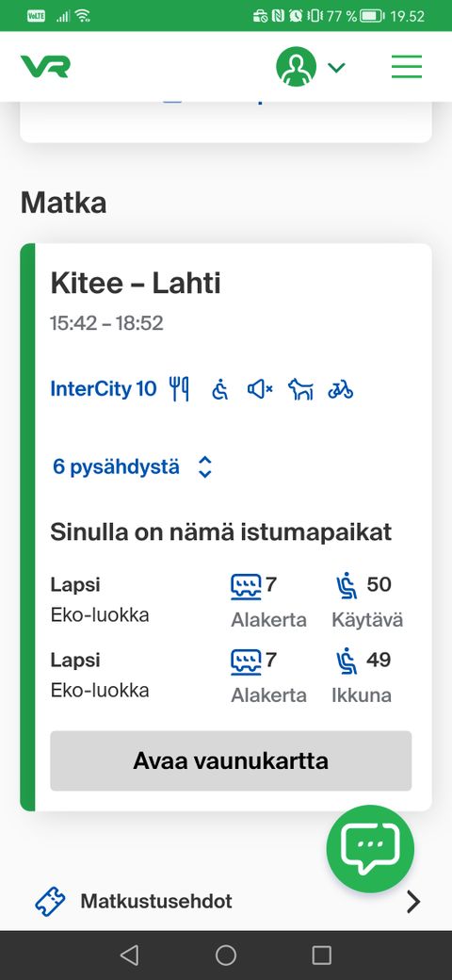Open the green chat support bubble
The height and width of the screenshot is (980, 452).
[370, 849]
